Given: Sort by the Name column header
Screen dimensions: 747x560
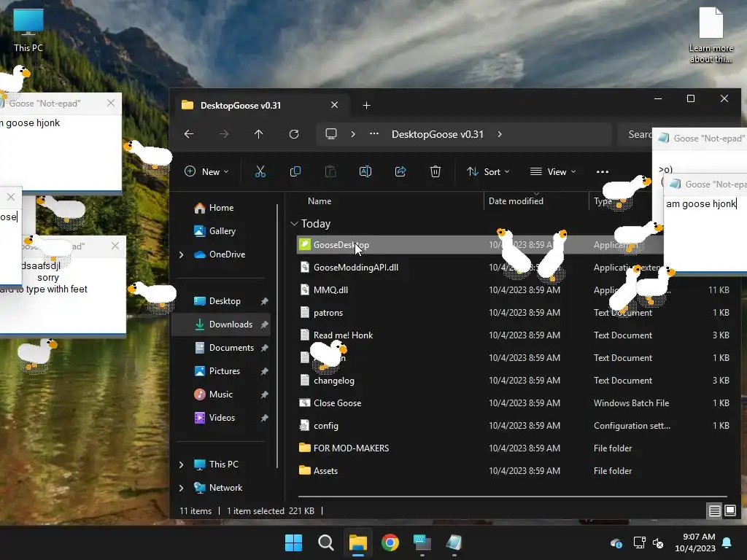Looking at the screenshot, I should pyautogui.click(x=320, y=201).
